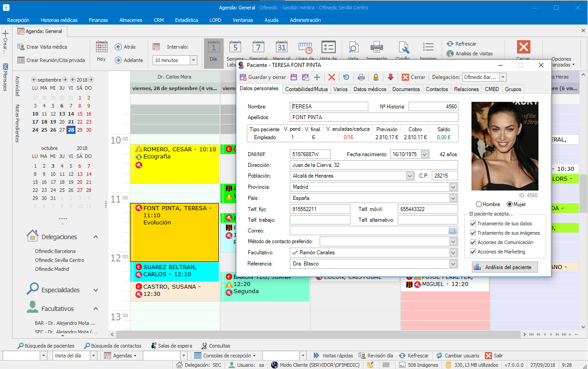Click the red down arrow icon
588x369 pixels.
(x=390, y=77)
